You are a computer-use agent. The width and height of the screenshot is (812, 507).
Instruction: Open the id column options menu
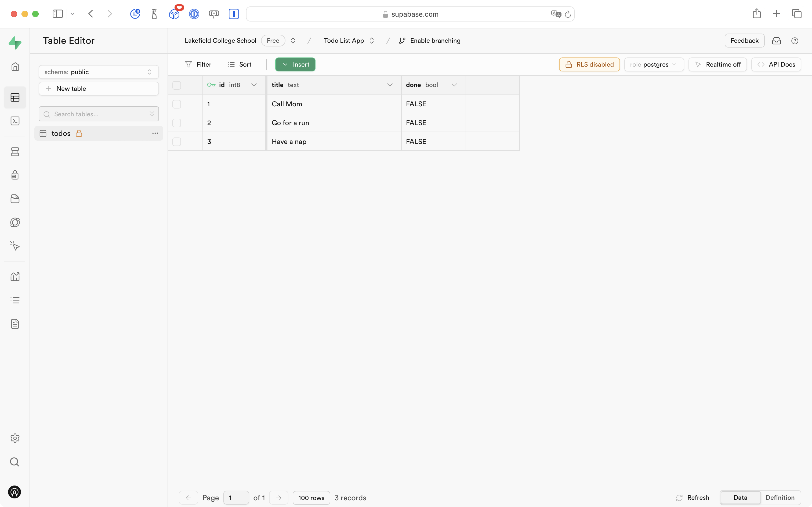pos(254,85)
